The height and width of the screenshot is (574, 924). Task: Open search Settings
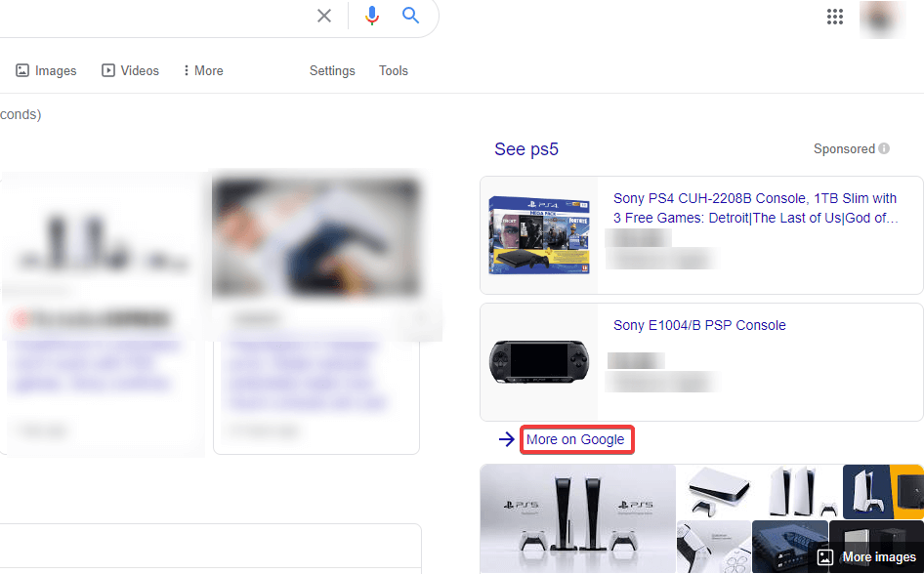[332, 70]
